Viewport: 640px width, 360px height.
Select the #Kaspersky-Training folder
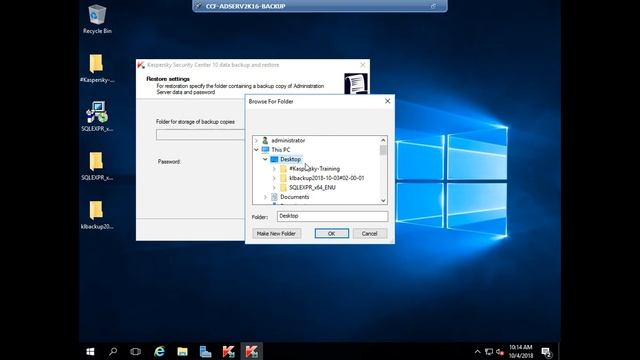click(314, 169)
